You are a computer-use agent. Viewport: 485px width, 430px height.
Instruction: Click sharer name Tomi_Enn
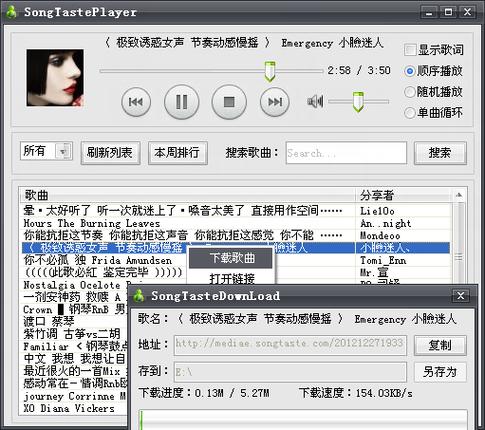[383, 260]
